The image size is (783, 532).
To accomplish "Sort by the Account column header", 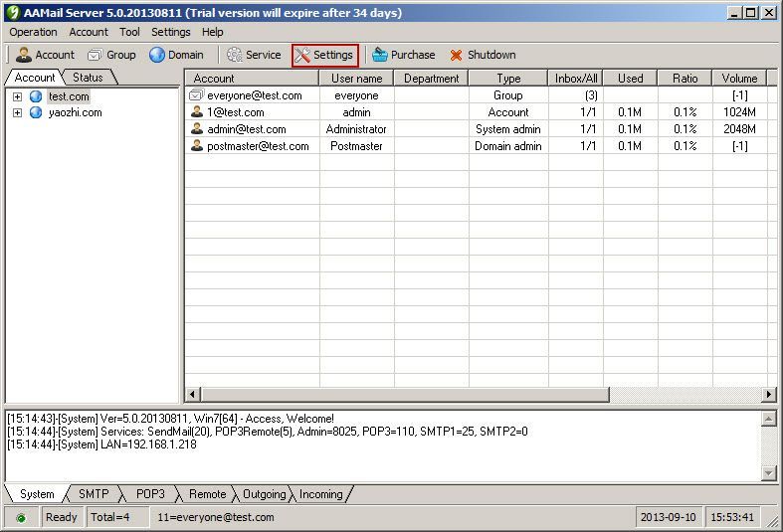I will tap(252, 79).
